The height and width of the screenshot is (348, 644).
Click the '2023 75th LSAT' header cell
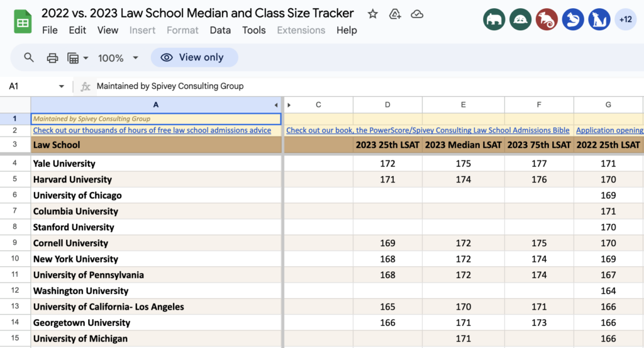tap(539, 145)
